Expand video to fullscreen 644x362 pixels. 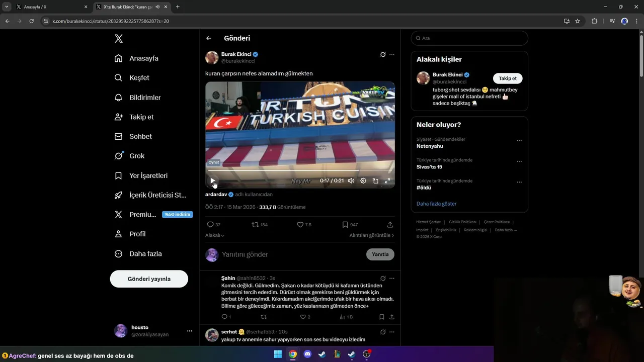[387, 181]
